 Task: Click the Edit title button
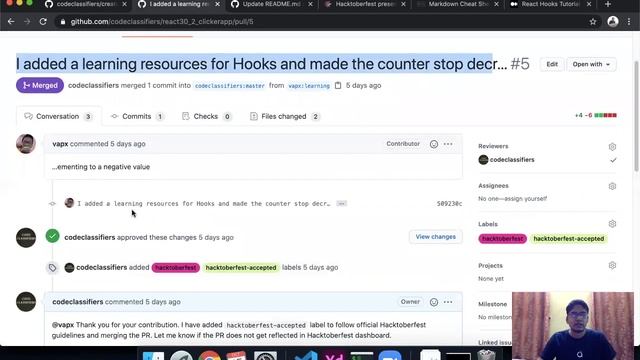tap(552, 64)
